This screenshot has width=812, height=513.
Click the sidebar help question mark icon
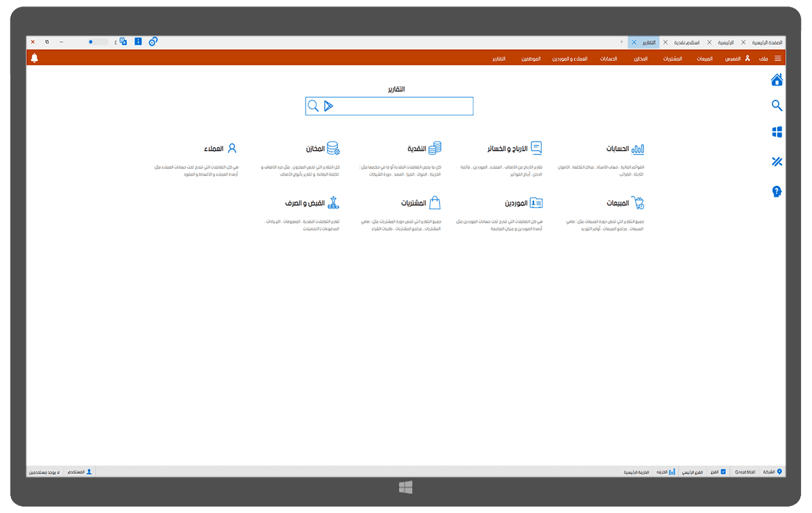tap(777, 191)
